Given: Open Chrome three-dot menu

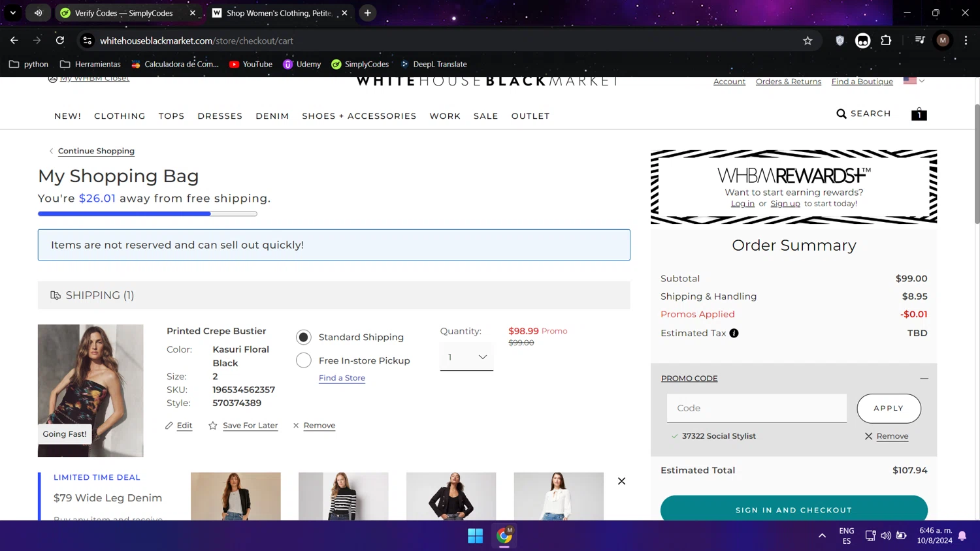Looking at the screenshot, I should 966,40.
